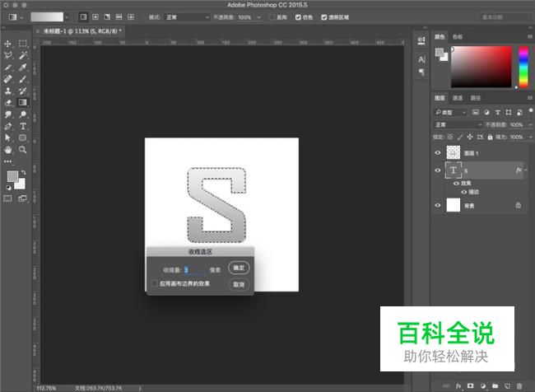The image size is (535, 392).
Task: Hide 图层 1 layer visibility eye
Action: pyautogui.click(x=438, y=152)
